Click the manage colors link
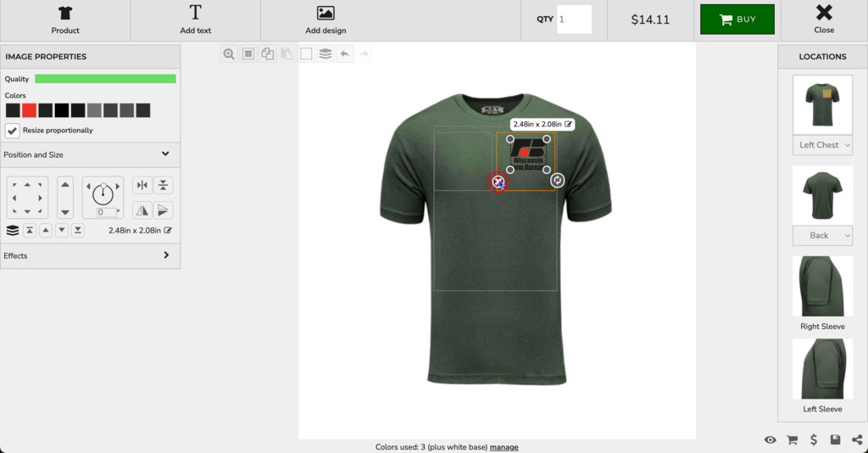Viewport: 868px width, 453px height. pos(504,447)
